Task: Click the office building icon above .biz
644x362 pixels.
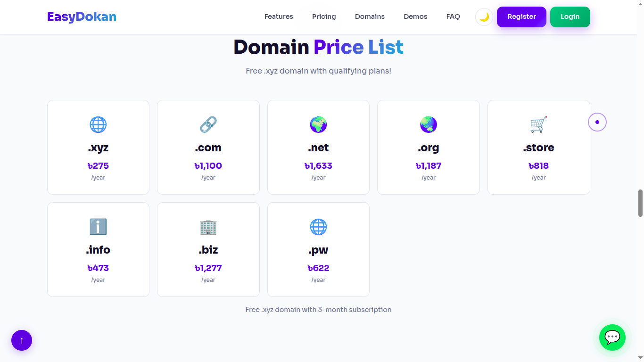Action: (x=208, y=227)
